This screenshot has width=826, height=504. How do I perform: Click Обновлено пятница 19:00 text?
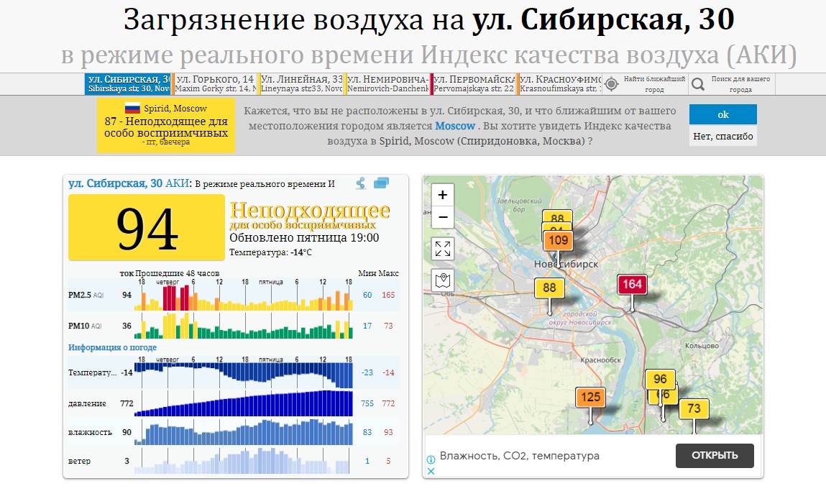click(x=304, y=237)
